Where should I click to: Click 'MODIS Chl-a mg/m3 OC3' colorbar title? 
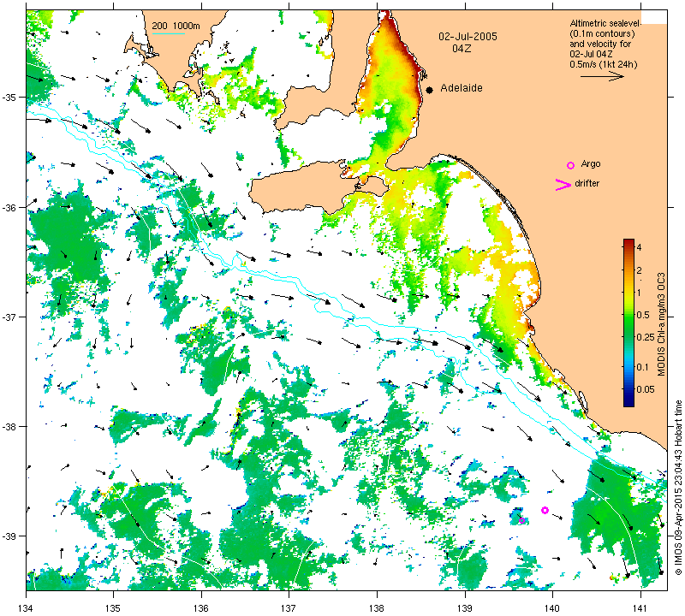click(x=661, y=324)
